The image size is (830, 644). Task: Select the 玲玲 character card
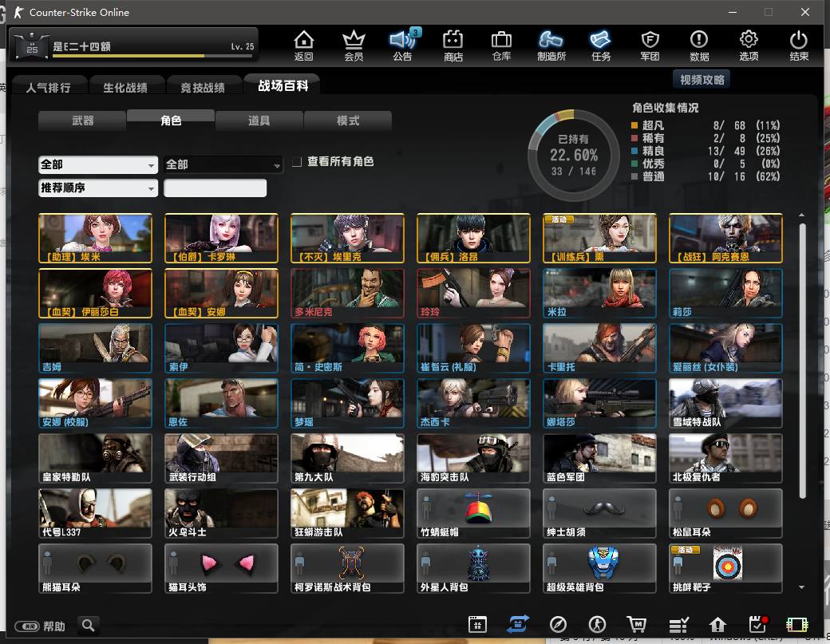click(x=473, y=293)
